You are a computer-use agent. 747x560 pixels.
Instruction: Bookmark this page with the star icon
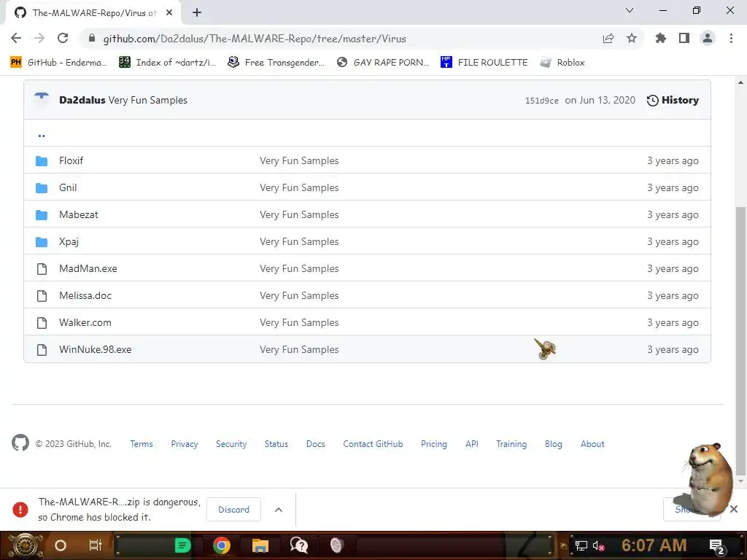632,38
